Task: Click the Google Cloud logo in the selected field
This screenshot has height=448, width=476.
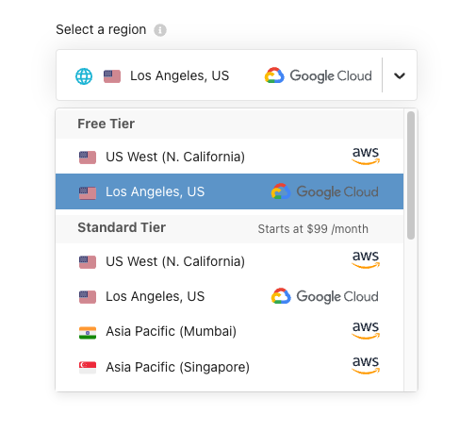Action: (x=319, y=75)
